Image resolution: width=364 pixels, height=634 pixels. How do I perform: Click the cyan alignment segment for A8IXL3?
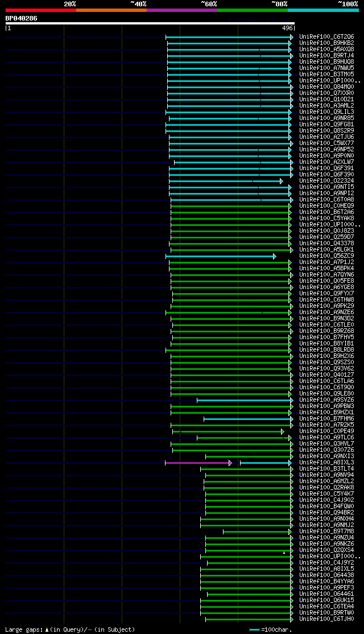pos(266,463)
